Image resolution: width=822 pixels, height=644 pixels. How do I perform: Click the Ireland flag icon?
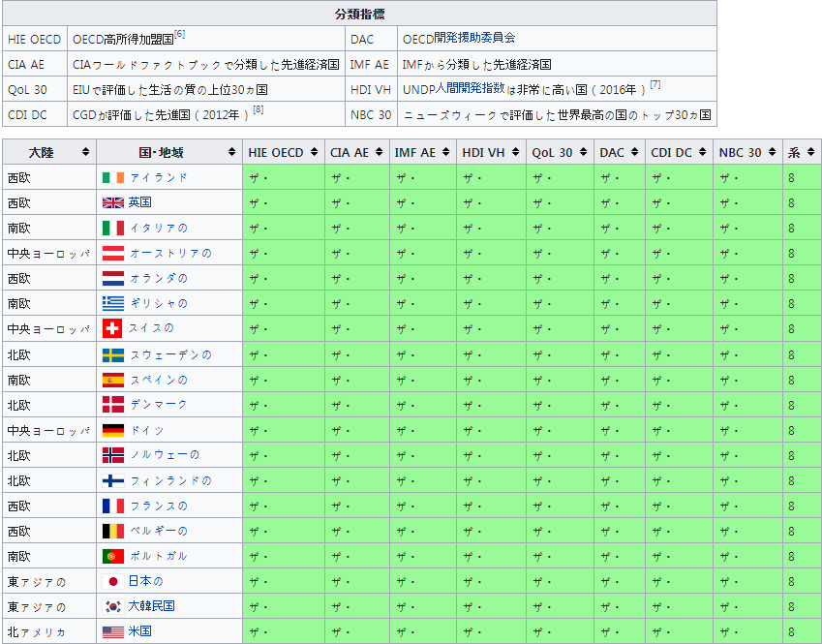[112, 177]
